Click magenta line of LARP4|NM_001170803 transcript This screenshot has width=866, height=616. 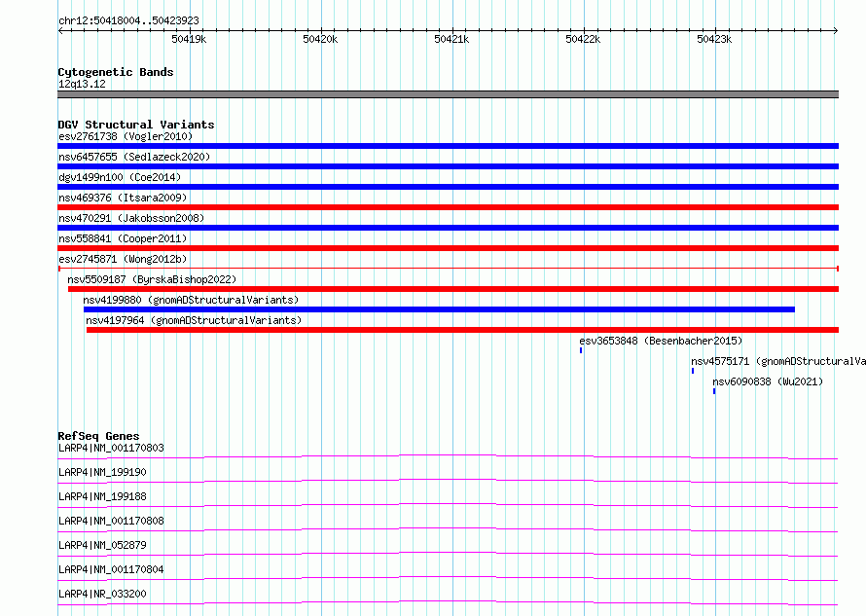(x=448, y=455)
